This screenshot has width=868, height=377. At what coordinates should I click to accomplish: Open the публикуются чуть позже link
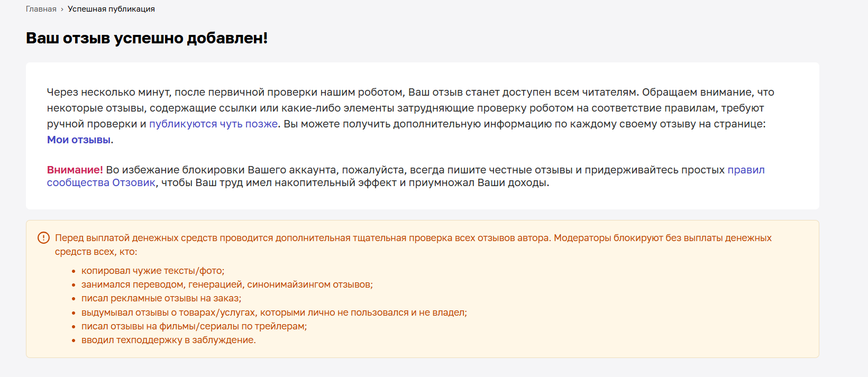(x=213, y=124)
